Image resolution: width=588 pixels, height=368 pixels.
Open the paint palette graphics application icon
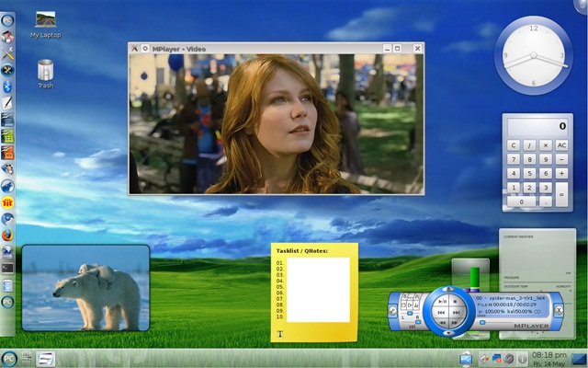(7, 169)
